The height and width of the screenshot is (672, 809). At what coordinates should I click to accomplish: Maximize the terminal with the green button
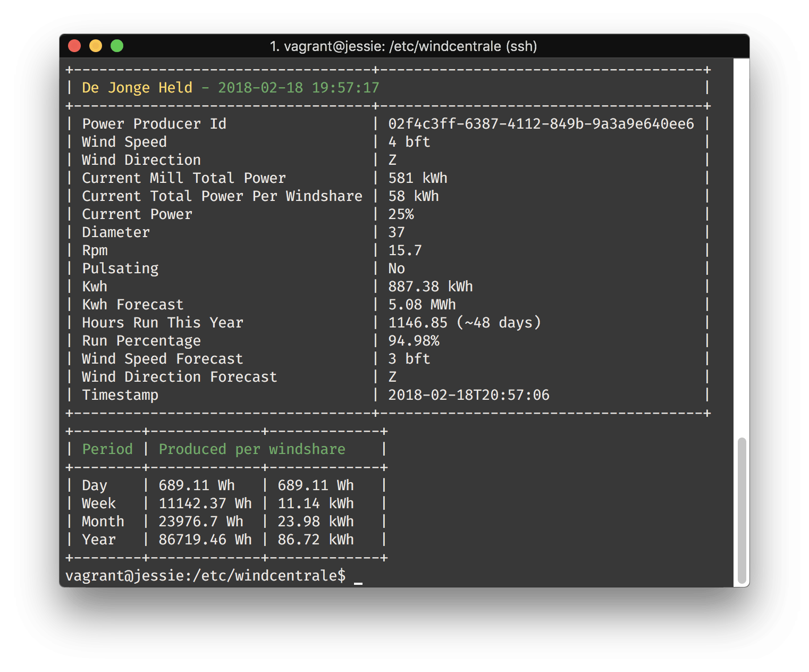[x=117, y=46]
